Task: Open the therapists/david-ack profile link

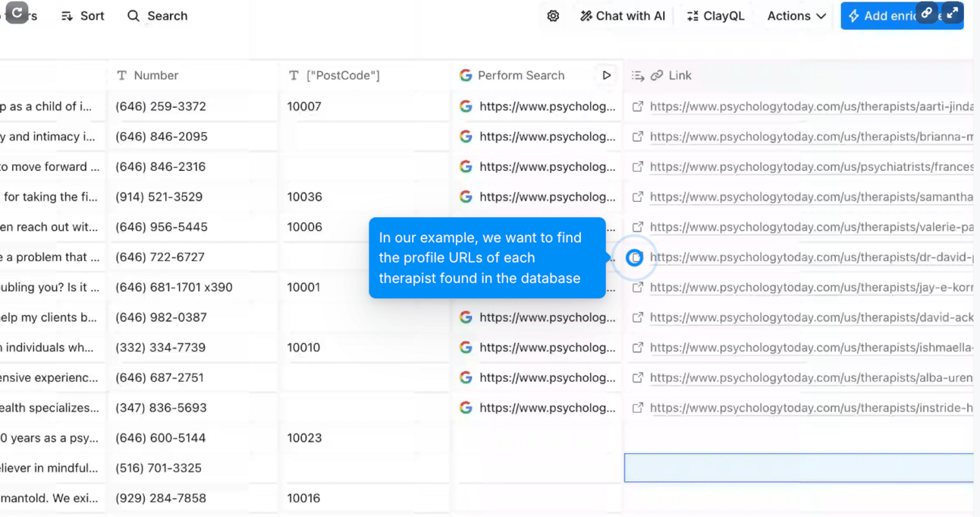Action: tap(812, 317)
